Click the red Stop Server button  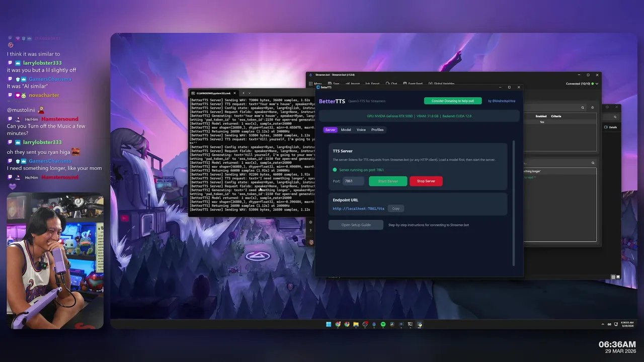point(426,181)
